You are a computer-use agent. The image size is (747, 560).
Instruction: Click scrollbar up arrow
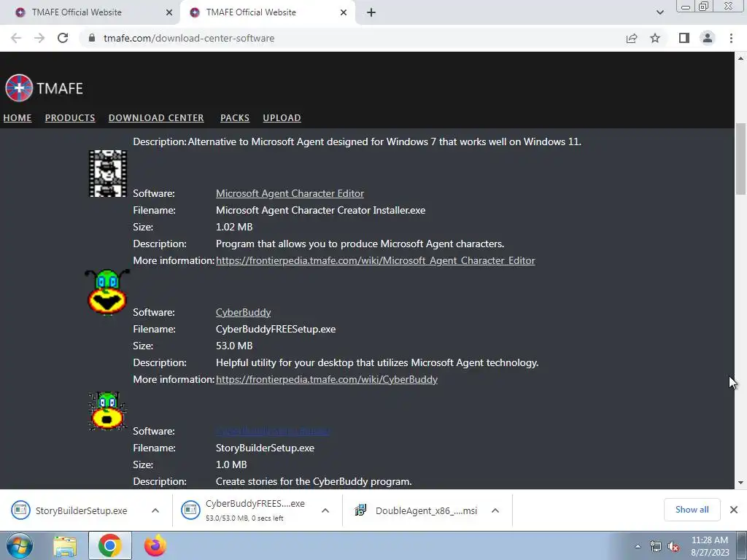coord(740,58)
